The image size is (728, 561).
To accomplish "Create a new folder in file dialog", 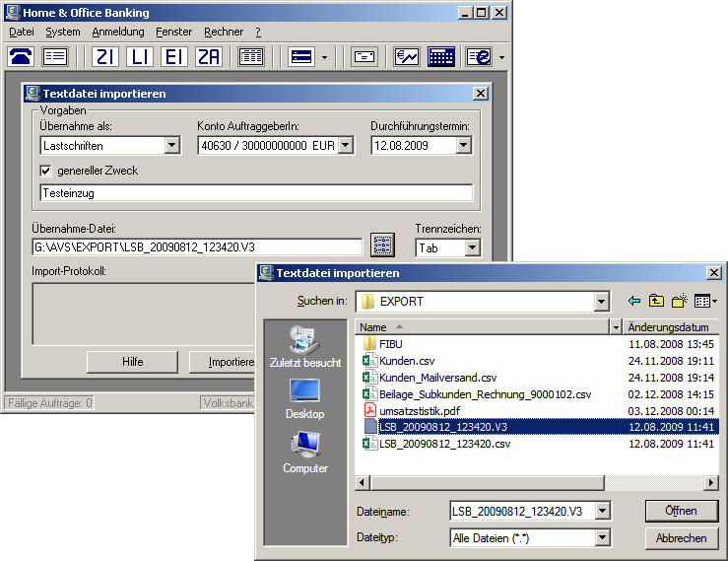I will point(679,301).
